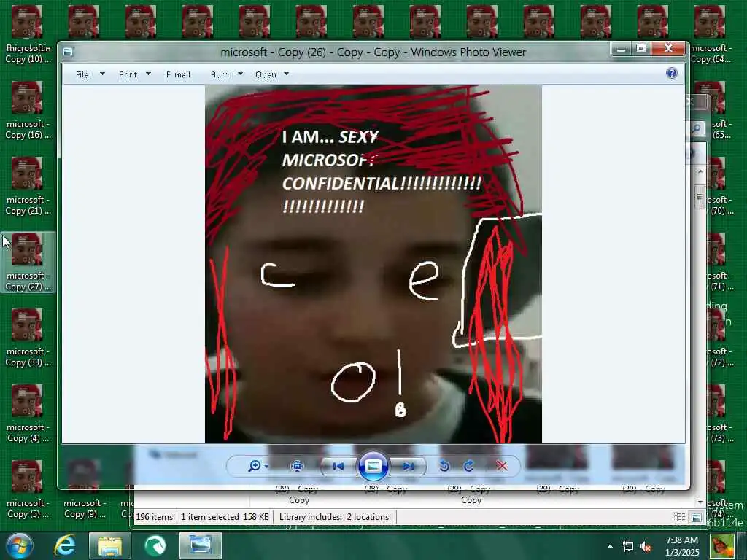Close the Photo Viewer window
Image resolution: width=747 pixels, height=560 pixels.
tap(668, 49)
